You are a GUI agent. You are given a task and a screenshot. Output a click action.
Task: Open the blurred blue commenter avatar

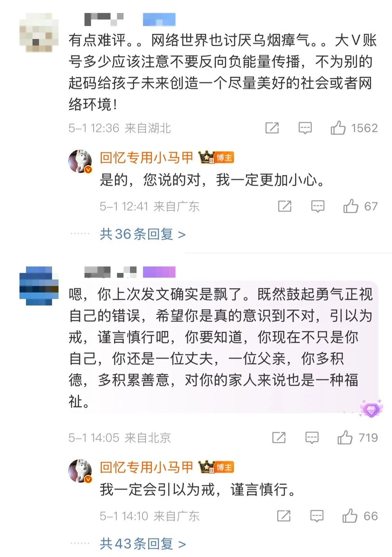(39, 286)
